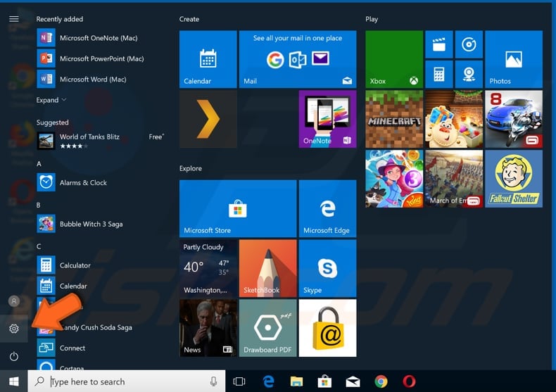556x392 pixels.
Task: Launch the Skype tile
Action: point(327,267)
